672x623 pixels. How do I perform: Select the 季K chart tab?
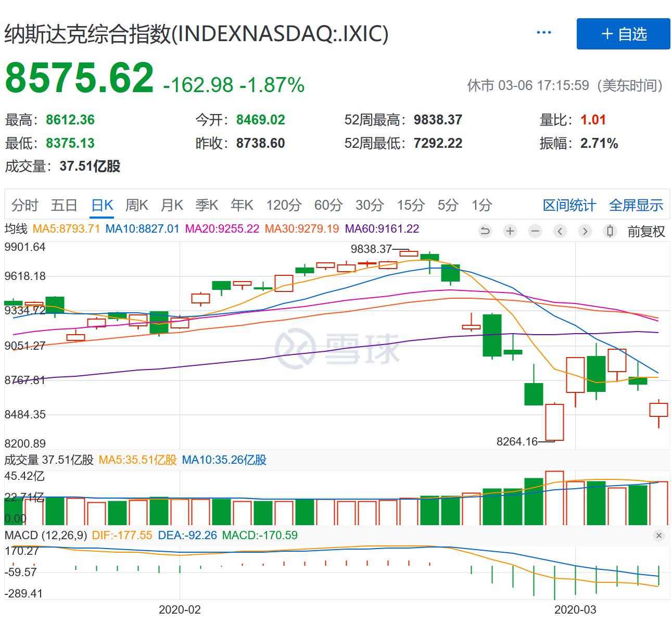pos(207,205)
